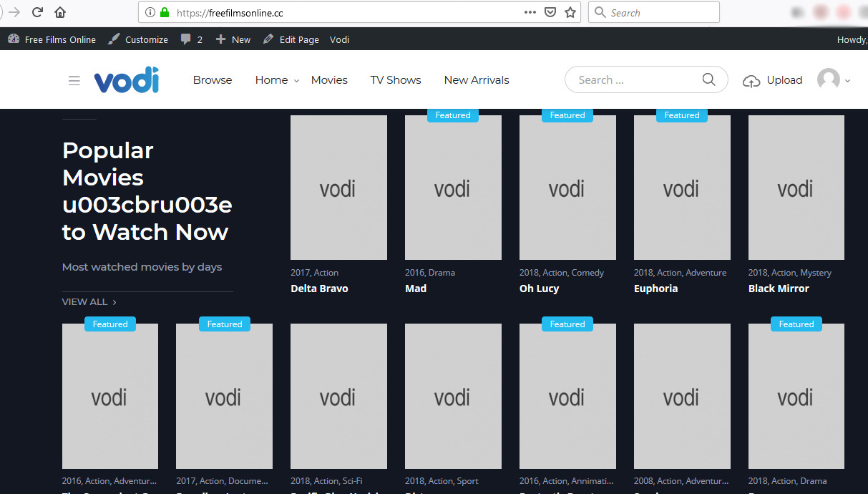Open the Home navigation item
Viewport: 868px width, 494px height.
pos(271,80)
